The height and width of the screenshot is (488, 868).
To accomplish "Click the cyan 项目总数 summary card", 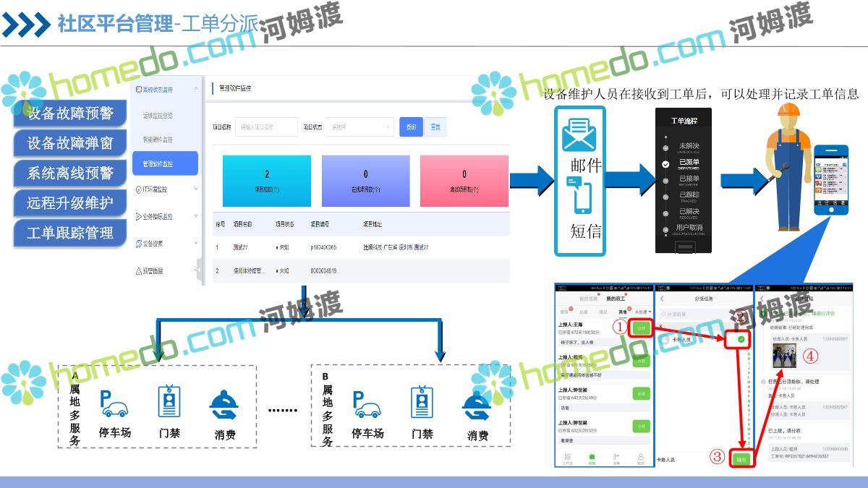I will tap(267, 181).
